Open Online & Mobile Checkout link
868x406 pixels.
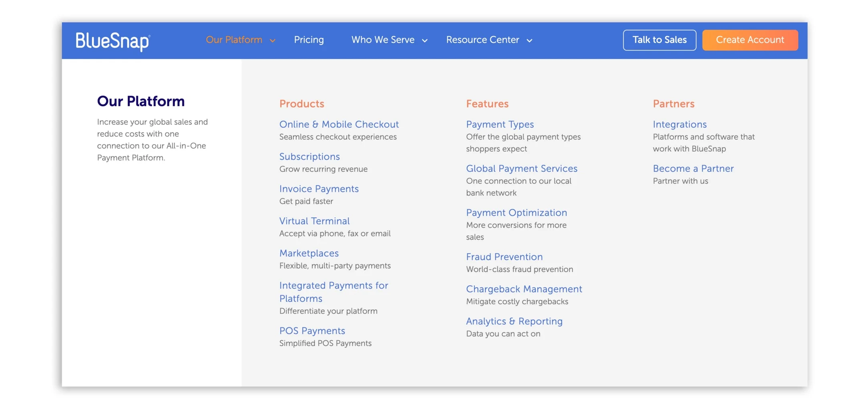pyautogui.click(x=339, y=124)
